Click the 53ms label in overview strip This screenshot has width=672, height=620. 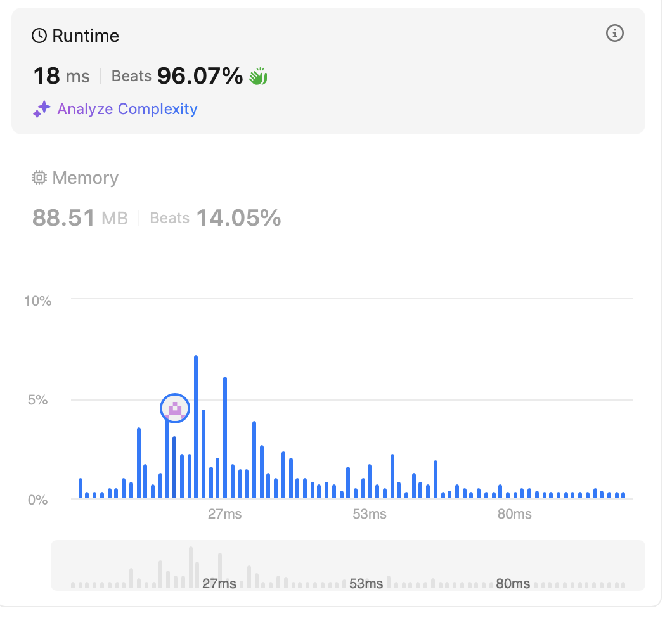[x=366, y=583]
